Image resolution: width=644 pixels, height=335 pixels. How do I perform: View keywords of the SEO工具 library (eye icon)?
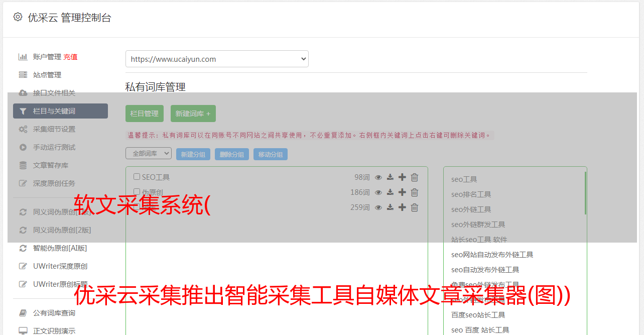click(378, 177)
